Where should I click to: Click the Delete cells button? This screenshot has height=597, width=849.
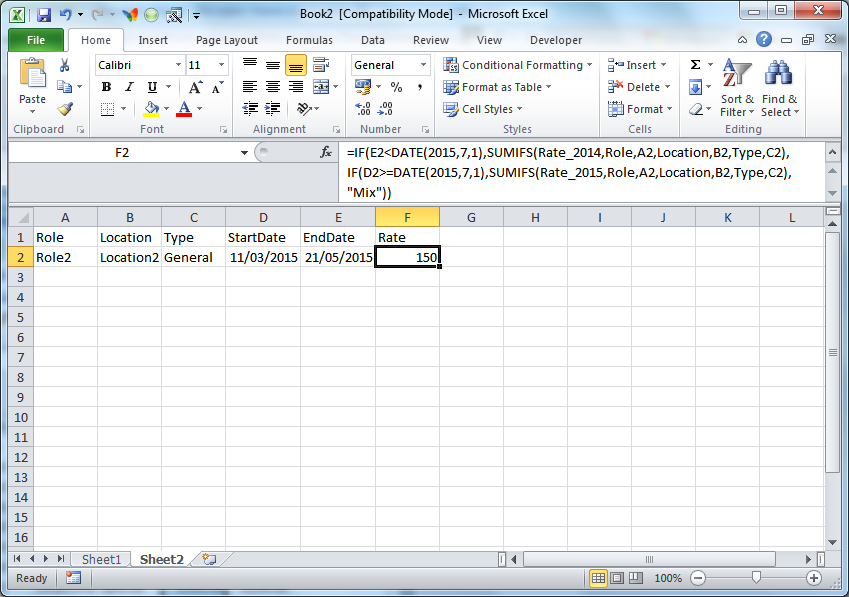[x=639, y=87]
